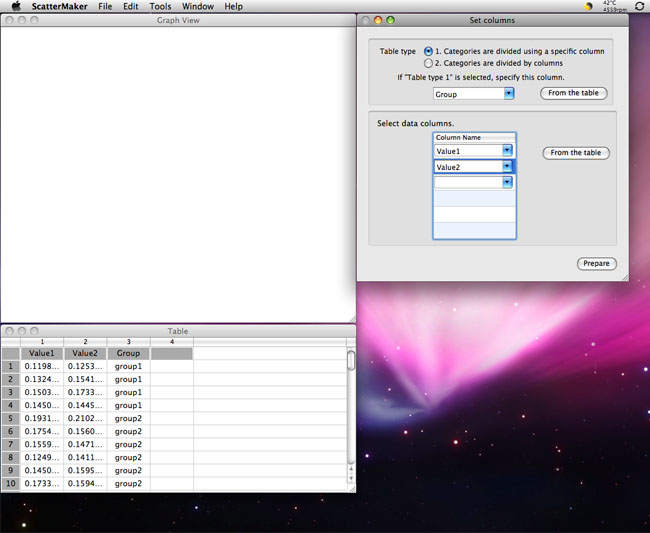
Task: Close the Set columns window
Action: (366, 20)
